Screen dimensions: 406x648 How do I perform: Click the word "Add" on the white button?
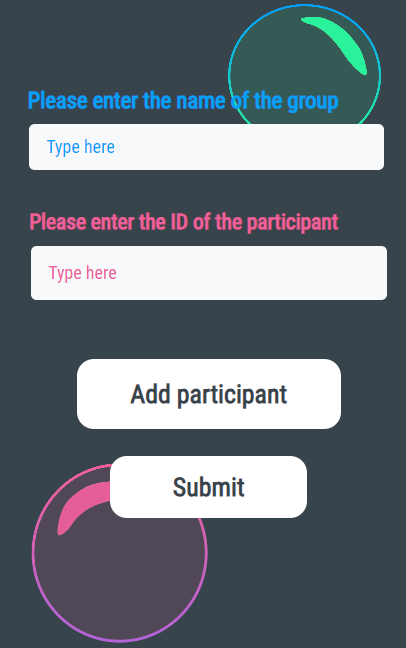coord(150,394)
